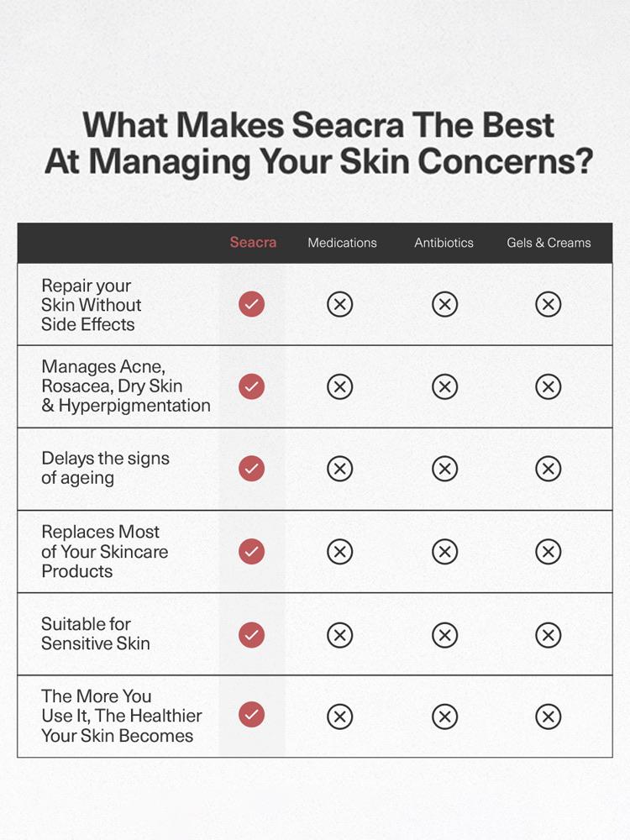This screenshot has height=840, width=630.
Task: Select the Seacra column header
Action: point(253,243)
